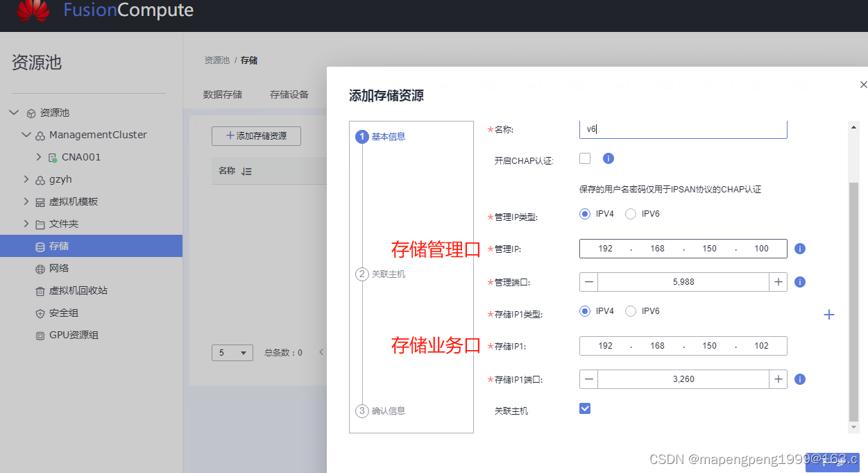868x473 pixels.
Task: Expand the 虚拟机模板 node
Action: click(x=26, y=201)
